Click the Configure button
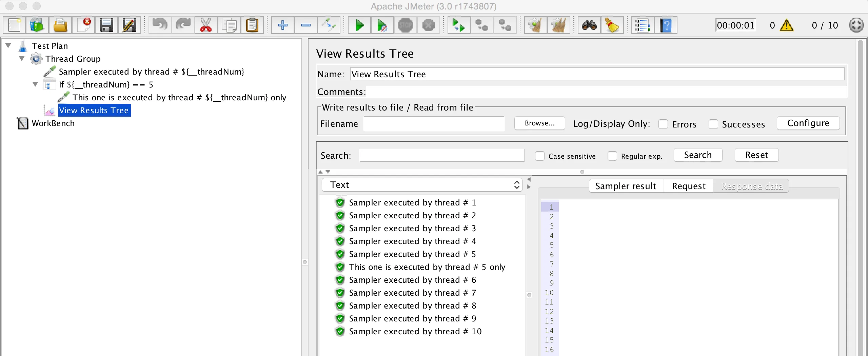Screen dimensions: 868x356 [808, 123]
